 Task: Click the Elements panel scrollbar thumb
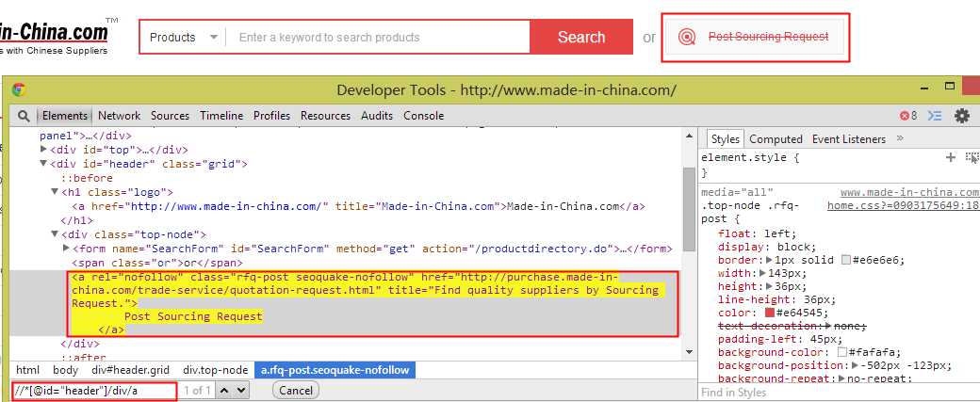pyautogui.click(x=690, y=209)
